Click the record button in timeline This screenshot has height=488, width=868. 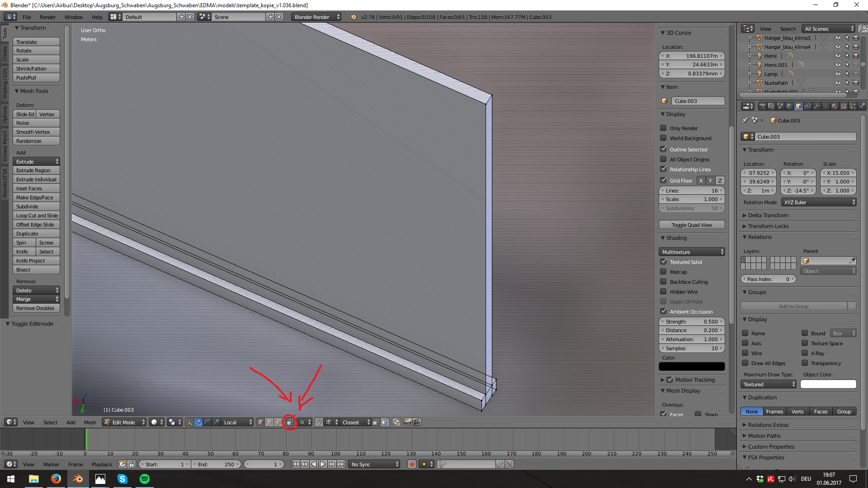411,464
